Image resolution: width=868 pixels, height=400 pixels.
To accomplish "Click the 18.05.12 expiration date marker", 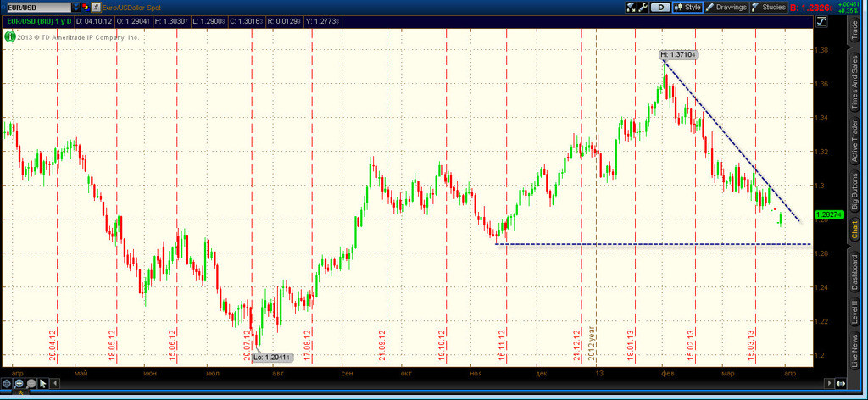I will (x=112, y=345).
